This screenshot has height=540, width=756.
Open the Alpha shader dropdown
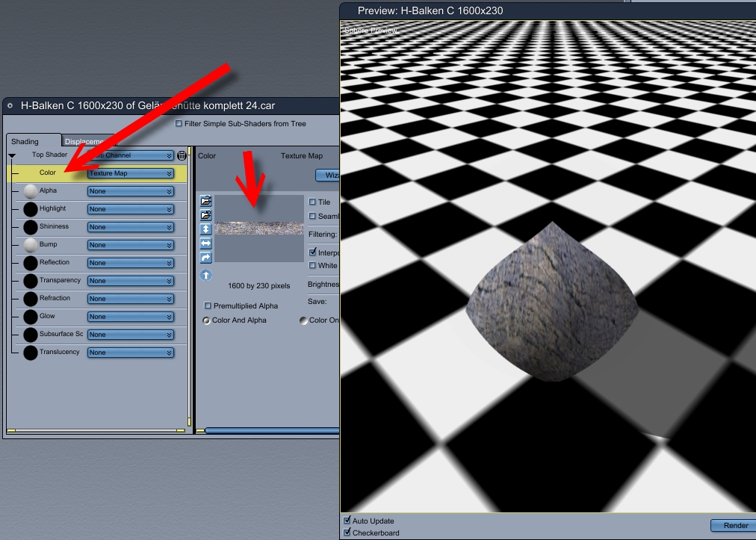pos(130,191)
